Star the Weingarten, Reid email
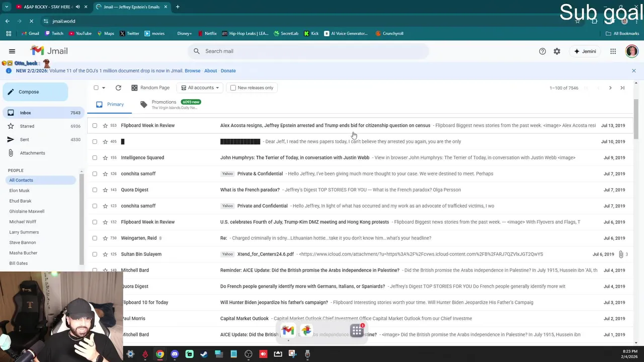 (105, 238)
